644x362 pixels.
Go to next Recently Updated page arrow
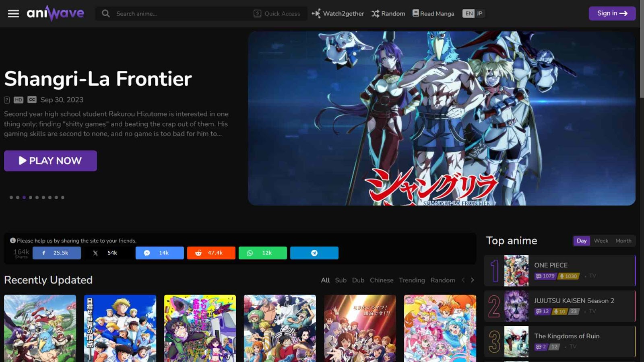[x=473, y=280]
